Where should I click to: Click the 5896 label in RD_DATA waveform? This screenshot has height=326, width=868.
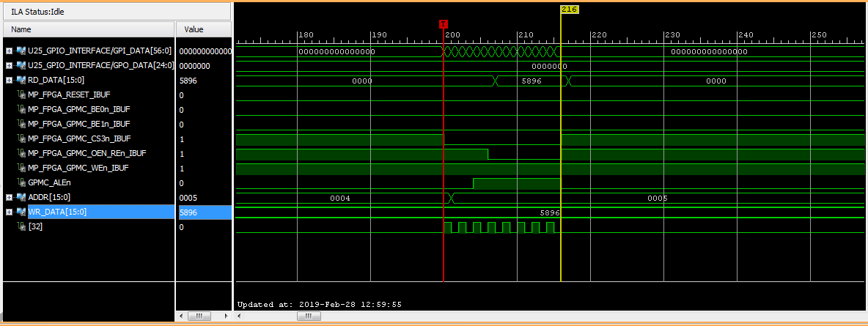[532, 81]
